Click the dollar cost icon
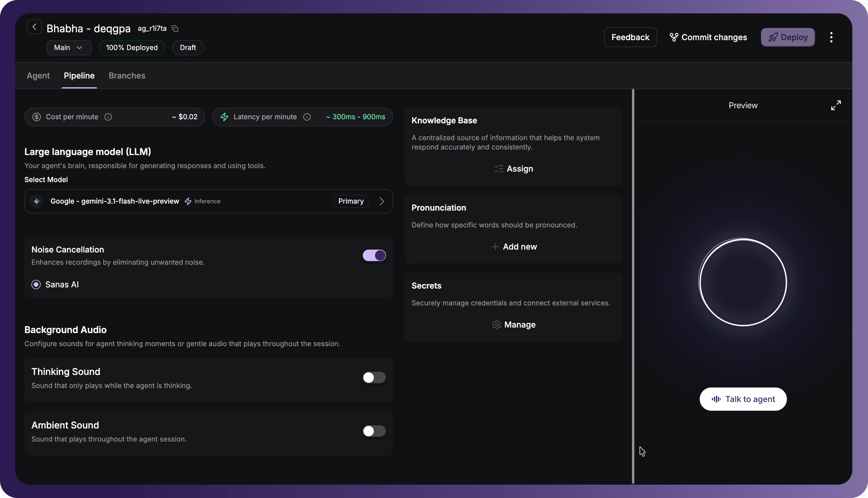Image resolution: width=868 pixels, height=498 pixels. (37, 117)
